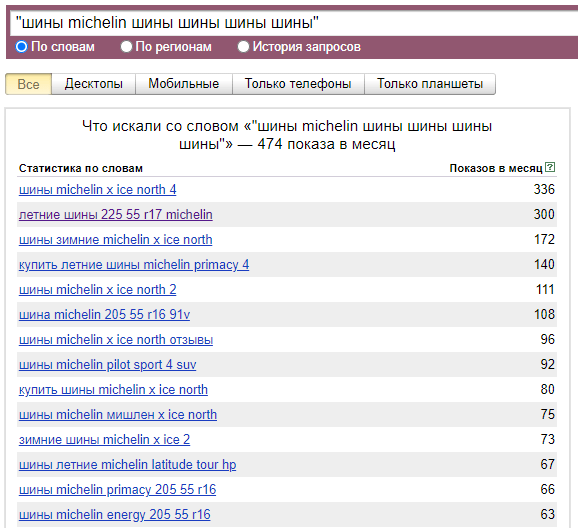Click the impressions value 63

[547, 515]
